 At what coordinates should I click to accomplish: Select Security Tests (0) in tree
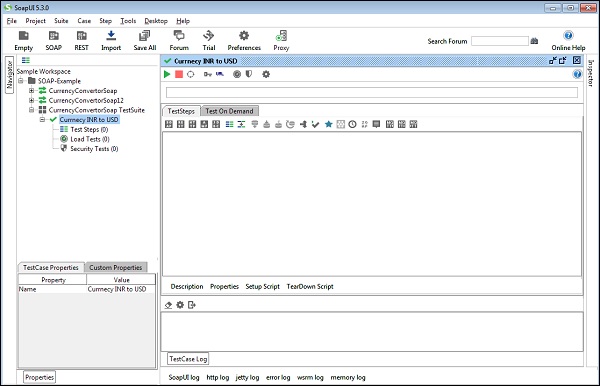[x=94, y=148]
